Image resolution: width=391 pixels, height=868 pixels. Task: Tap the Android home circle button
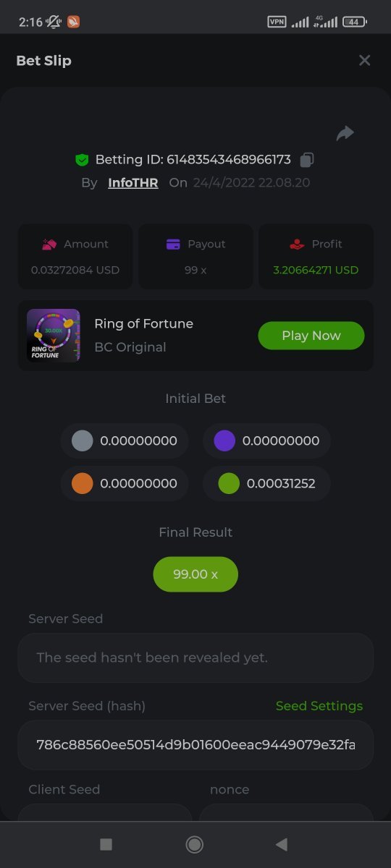tap(194, 844)
